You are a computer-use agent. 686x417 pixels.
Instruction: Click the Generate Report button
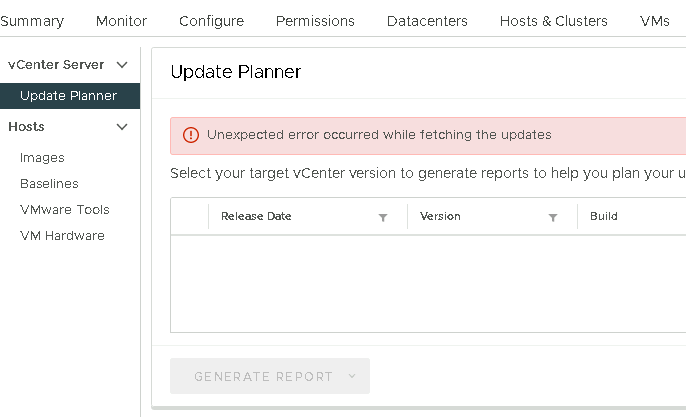coord(263,377)
